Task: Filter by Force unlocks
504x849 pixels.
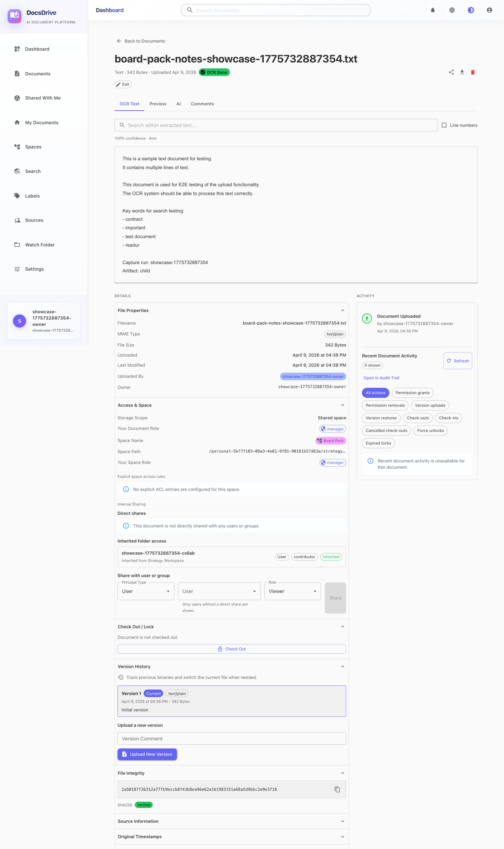Action: [430, 431]
